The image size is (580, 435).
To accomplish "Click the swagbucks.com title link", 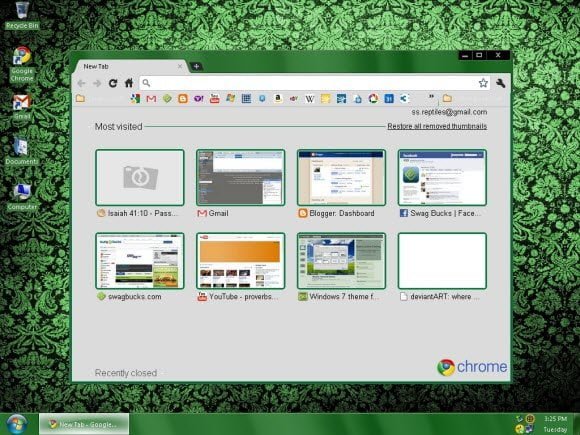I will pyautogui.click(x=135, y=297).
